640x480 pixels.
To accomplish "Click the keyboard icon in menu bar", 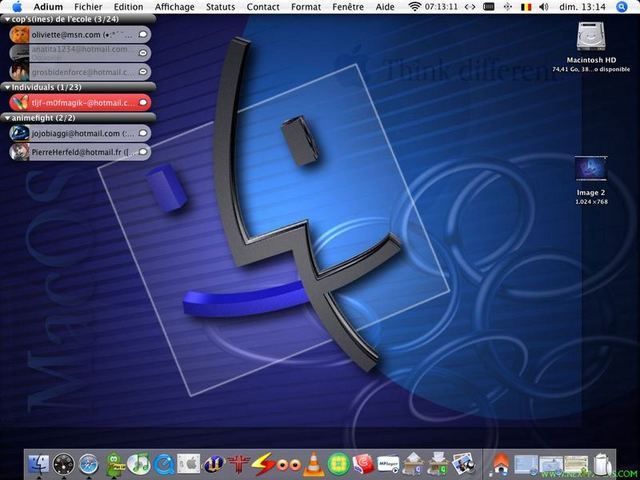I will point(489,7).
